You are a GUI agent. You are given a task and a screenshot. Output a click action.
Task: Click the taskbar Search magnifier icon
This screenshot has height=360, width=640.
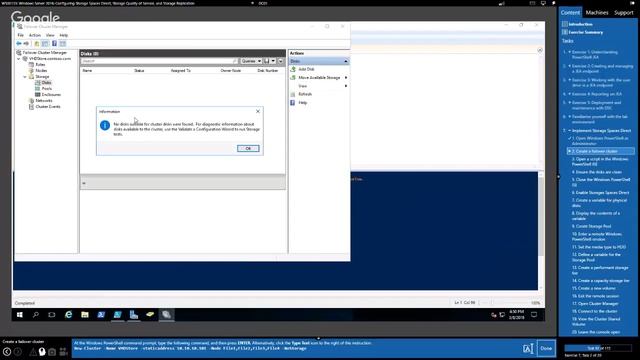pos(36,315)
